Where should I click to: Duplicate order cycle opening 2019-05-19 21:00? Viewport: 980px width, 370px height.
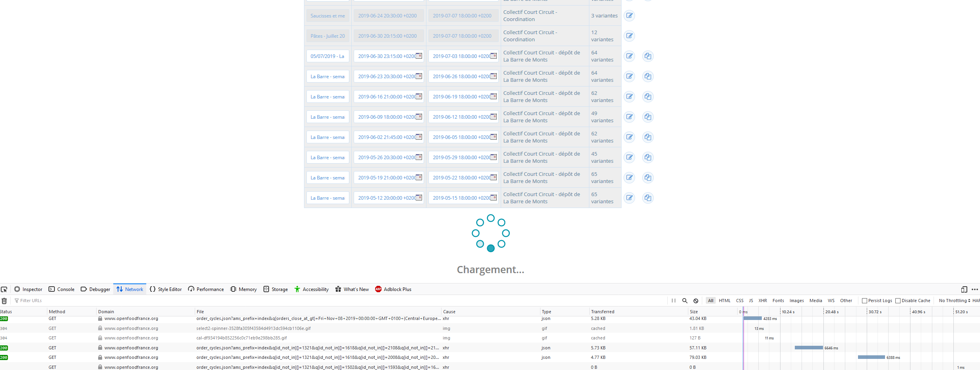[x=648, y=177]
